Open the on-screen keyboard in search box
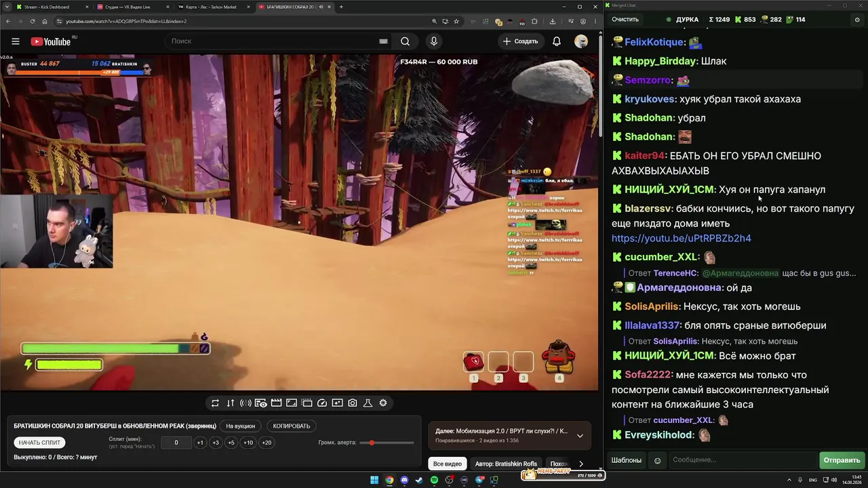The image size is (868, 488). coord(383,41)
